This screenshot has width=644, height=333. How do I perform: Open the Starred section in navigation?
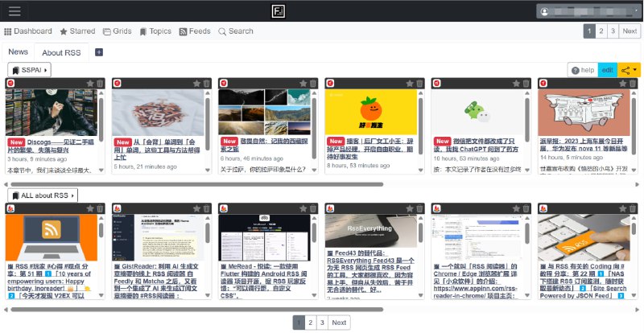[x=77, y=31]
